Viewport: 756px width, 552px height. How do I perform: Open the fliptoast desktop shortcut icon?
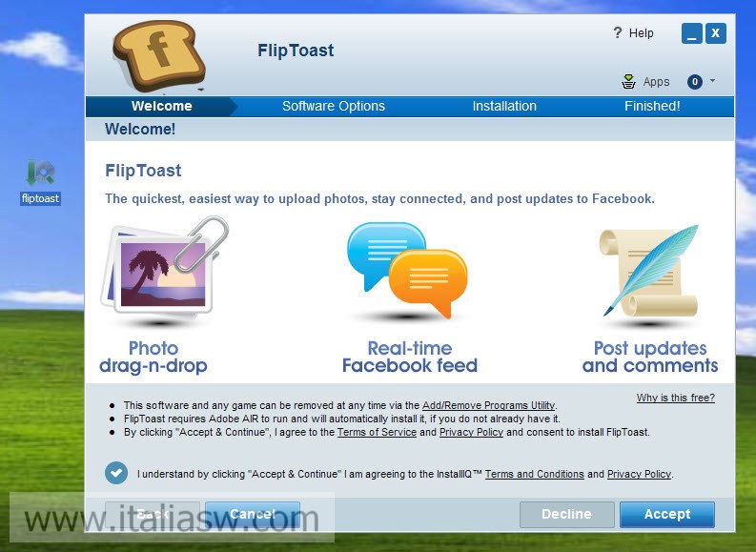[x=40, y=174]
